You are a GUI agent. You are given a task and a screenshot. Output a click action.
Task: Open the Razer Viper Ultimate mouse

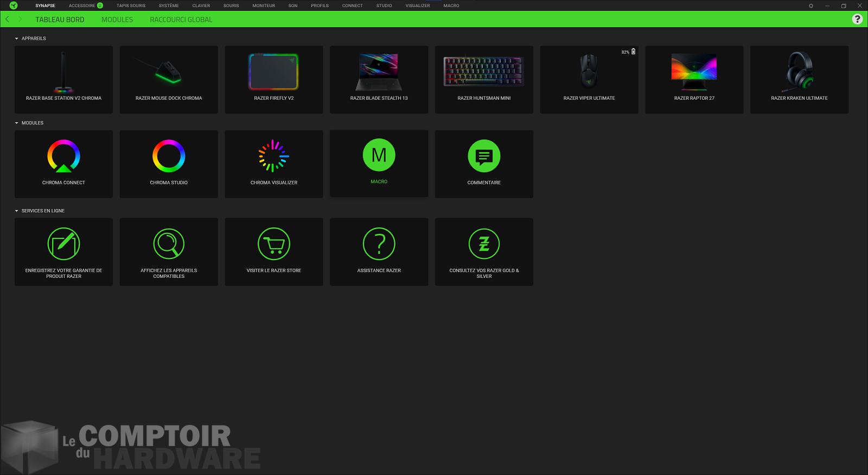pyautogui.click(x=589, y=80)
